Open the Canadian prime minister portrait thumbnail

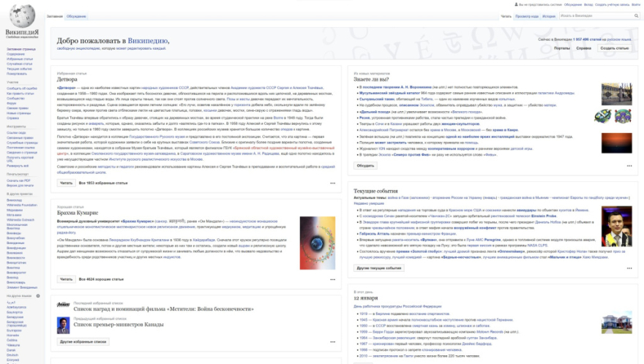[63, 325]
